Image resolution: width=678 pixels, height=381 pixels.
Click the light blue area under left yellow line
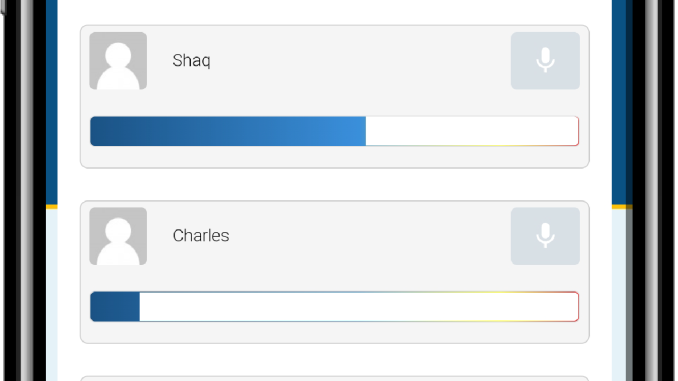point(52,295)
